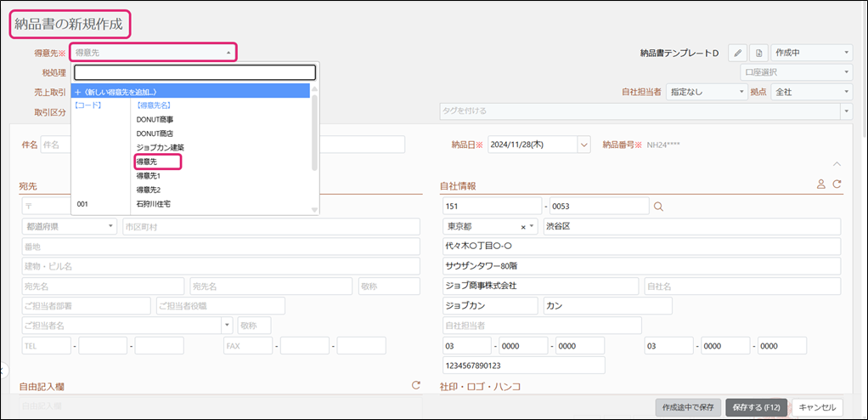
Task: Click the postal code search magnifier icon
Action: (658, 206)
